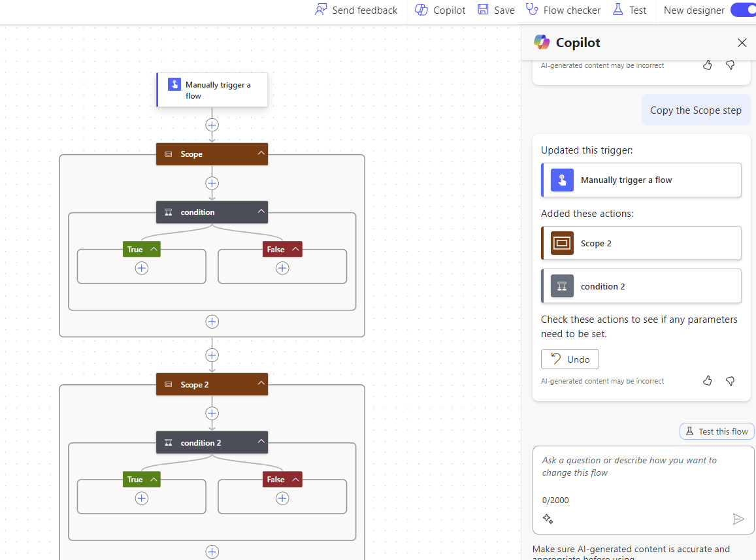Click the Scope 2 header icon
The height and width of the screenshot is (560, 756).
pyautogui.click(x=169, y=384)
